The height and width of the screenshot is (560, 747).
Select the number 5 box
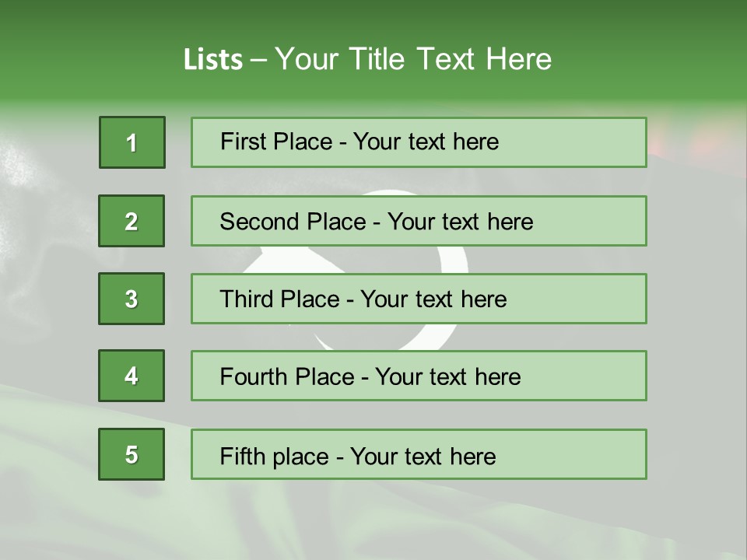click(x=132, y=454)
